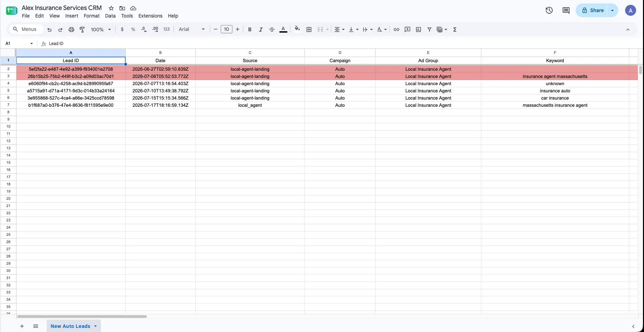
Task: Insert link icon in toolbar
Action: 396,30
